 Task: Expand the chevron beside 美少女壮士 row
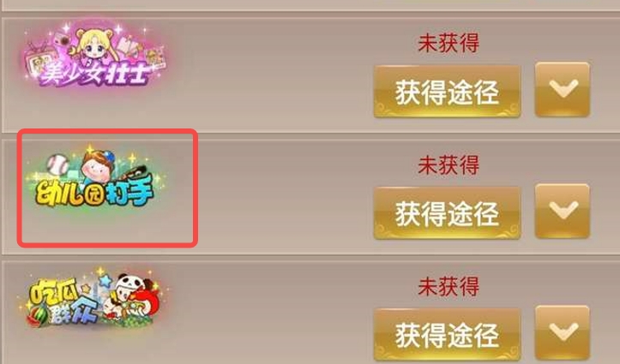[x=563, y=89]
